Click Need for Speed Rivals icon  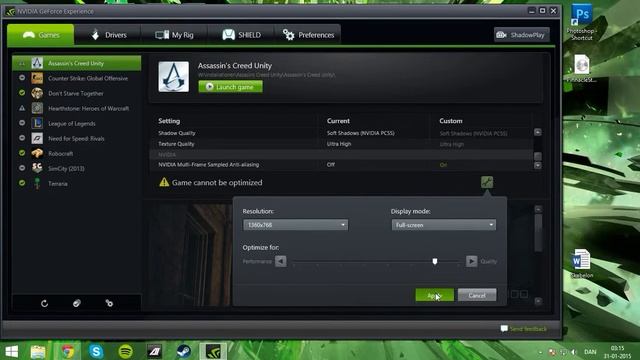point(37,139)
